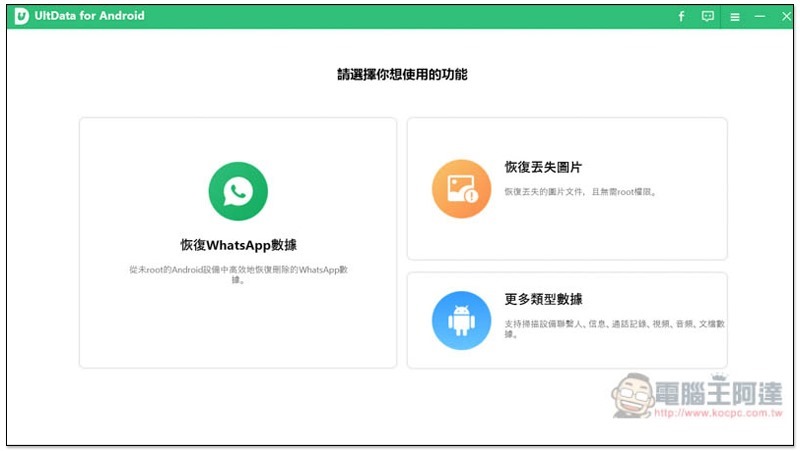Open the hamburger menu in title bar

coord(735,17)
